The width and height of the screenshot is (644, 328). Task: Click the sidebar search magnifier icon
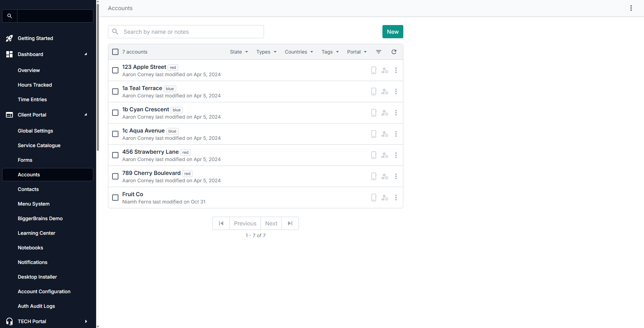[10, 16]
